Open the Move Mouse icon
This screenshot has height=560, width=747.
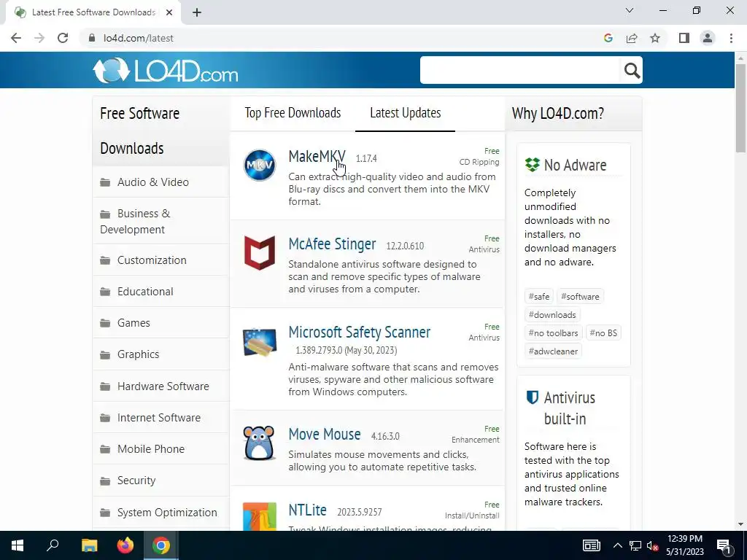(259, 443)
